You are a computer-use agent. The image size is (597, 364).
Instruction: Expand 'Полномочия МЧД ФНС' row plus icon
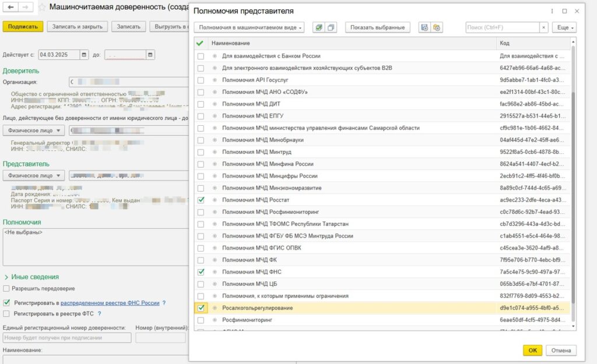pyautogui.click(x=215, y=272)
